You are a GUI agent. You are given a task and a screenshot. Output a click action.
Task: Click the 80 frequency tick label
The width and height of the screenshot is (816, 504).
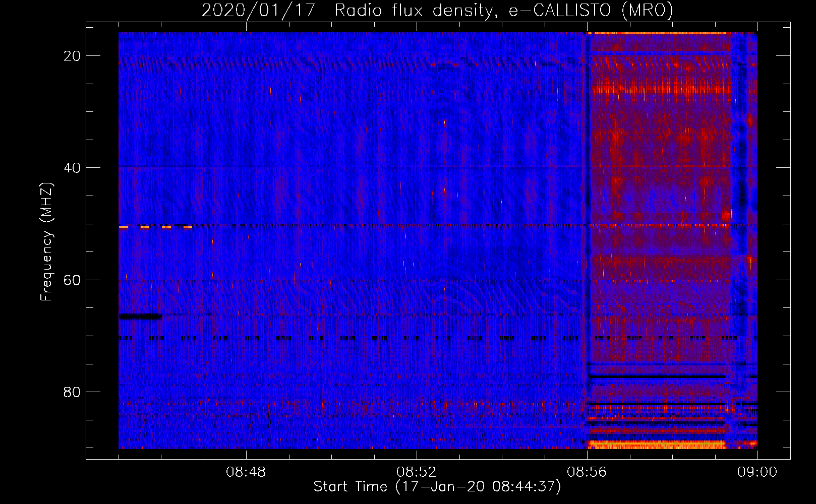[x=72, y=392]
